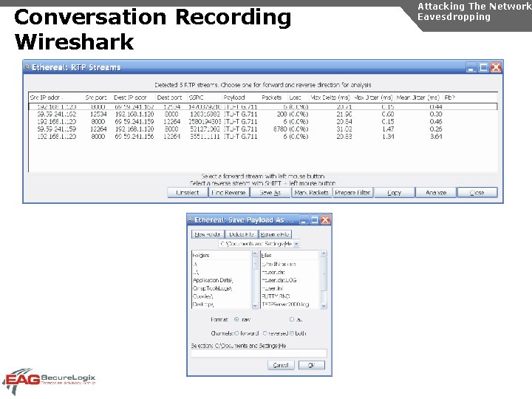Click the Analyze button
The width and height of the screenshot is (532, 399).
[x=436, y=192]
